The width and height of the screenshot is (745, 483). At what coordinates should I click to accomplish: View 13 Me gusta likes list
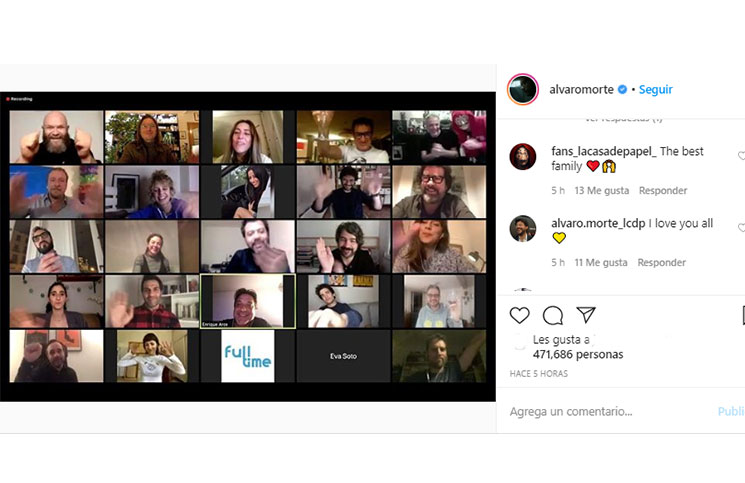point(602,190)
